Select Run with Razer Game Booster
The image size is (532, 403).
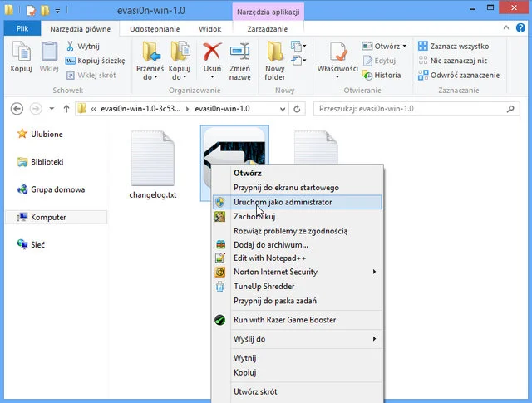click(x=284, y=320)
